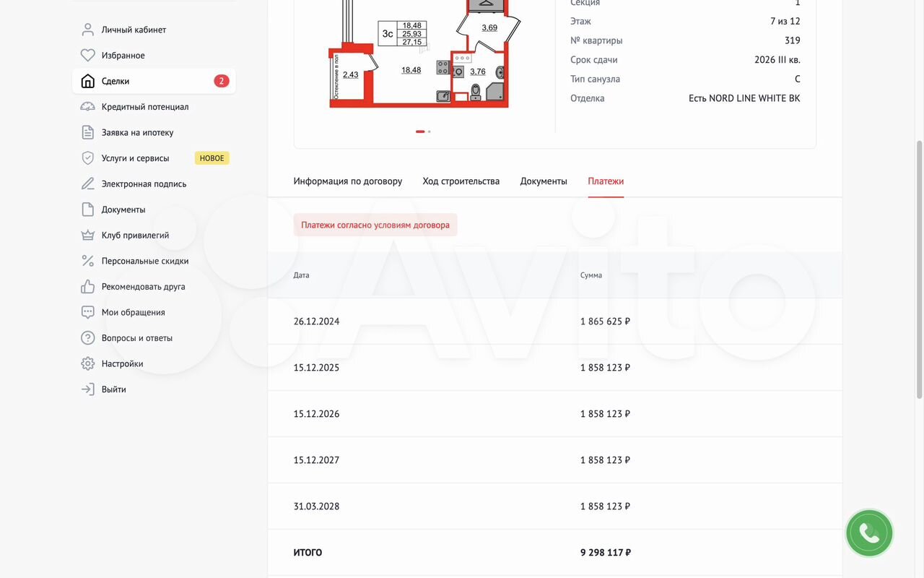This screenshot has width=924, height=578.
Task: Click the date 31.03.2028
Action: point(316,506)
